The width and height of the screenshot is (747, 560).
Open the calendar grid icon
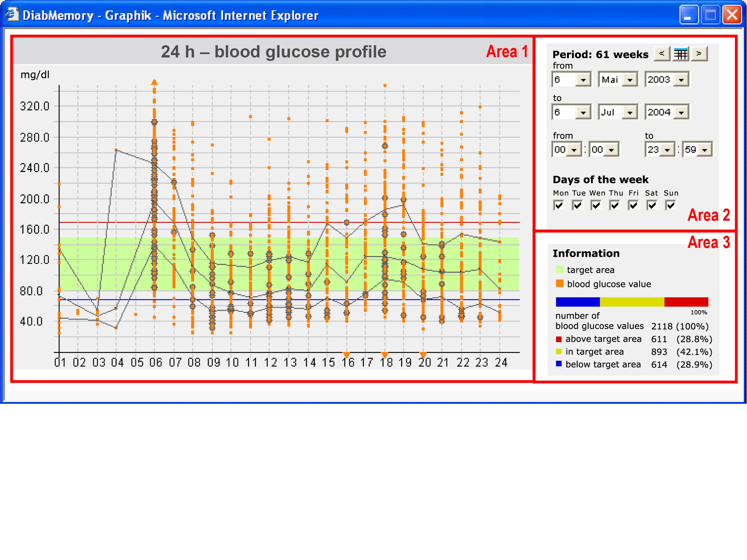680,54
